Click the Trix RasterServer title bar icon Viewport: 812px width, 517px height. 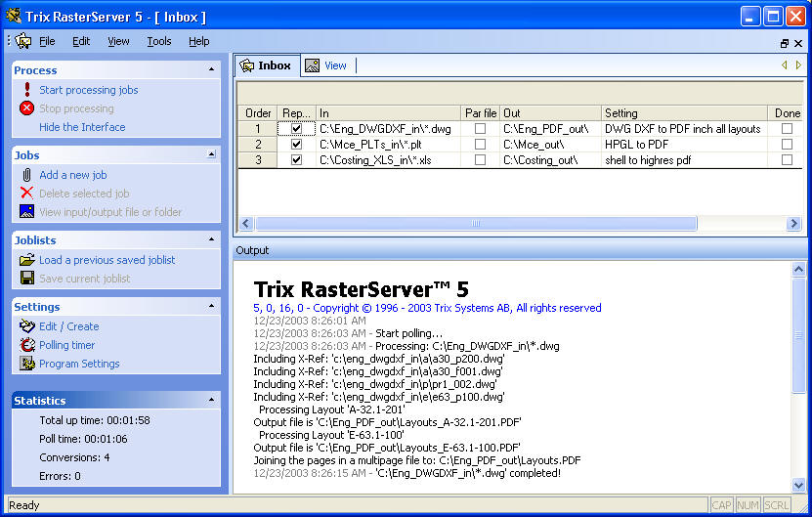click(13, 16)
